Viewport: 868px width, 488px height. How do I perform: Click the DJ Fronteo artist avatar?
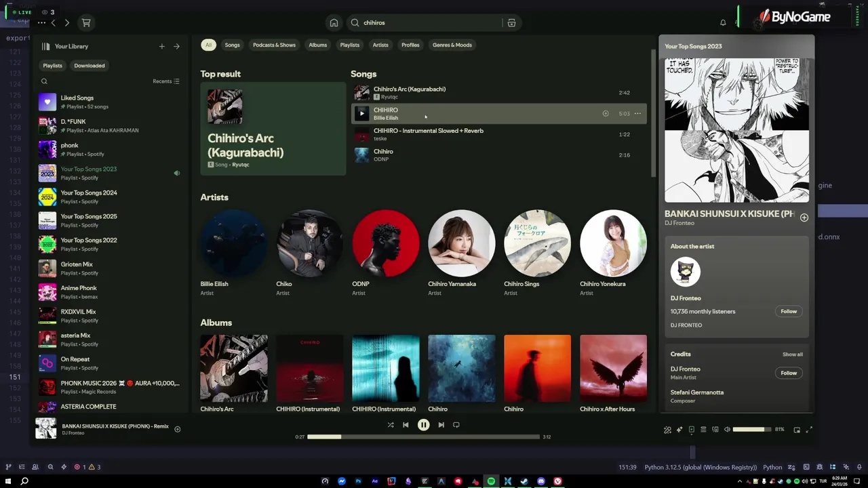(x=685, y=272)
